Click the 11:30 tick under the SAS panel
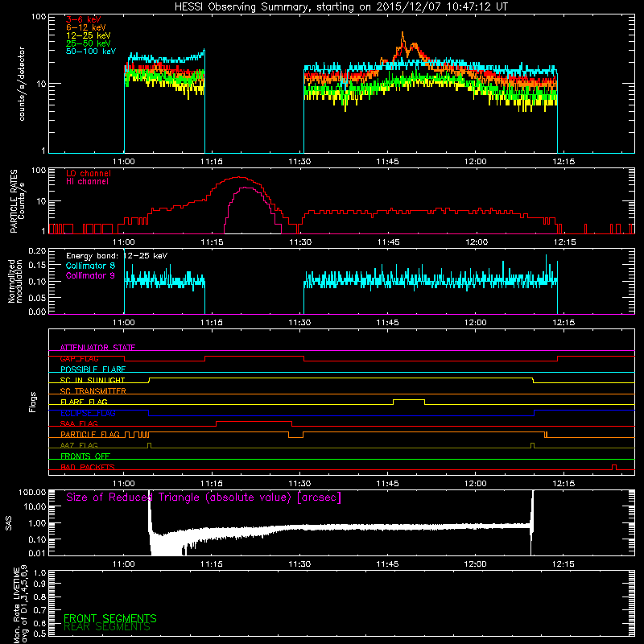Image resolution: width=644 pixels, height=644 pixels. click(299, 564)
